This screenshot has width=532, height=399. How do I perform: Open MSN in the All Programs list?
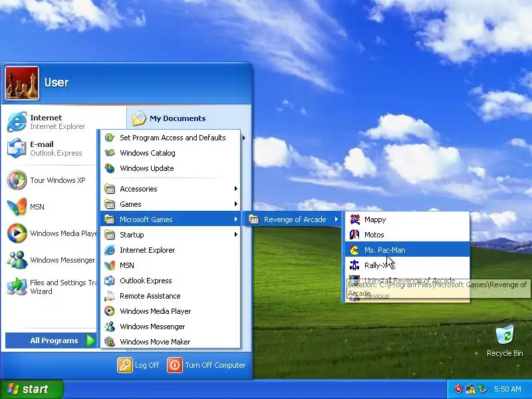tap(170, 265)
